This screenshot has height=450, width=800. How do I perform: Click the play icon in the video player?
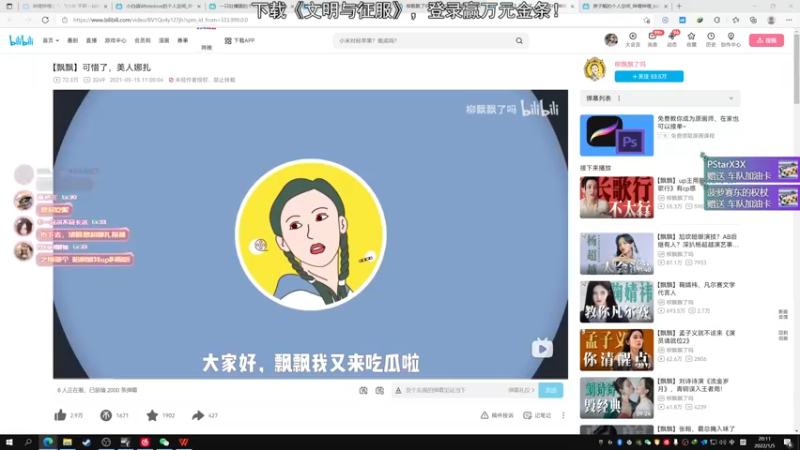click(542, 348)
